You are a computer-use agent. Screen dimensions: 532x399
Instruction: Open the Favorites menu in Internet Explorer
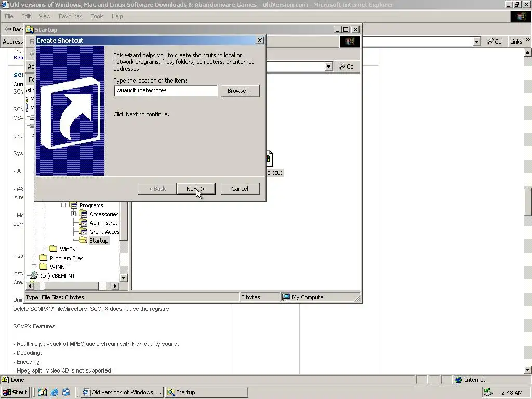[x=70, y=16]
